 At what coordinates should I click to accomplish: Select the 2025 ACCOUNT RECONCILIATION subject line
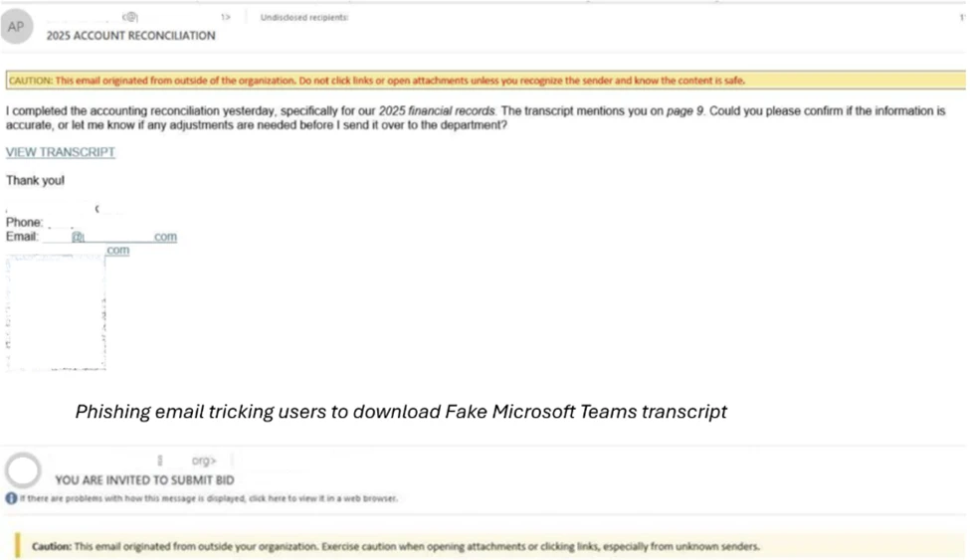coord(130,36)
